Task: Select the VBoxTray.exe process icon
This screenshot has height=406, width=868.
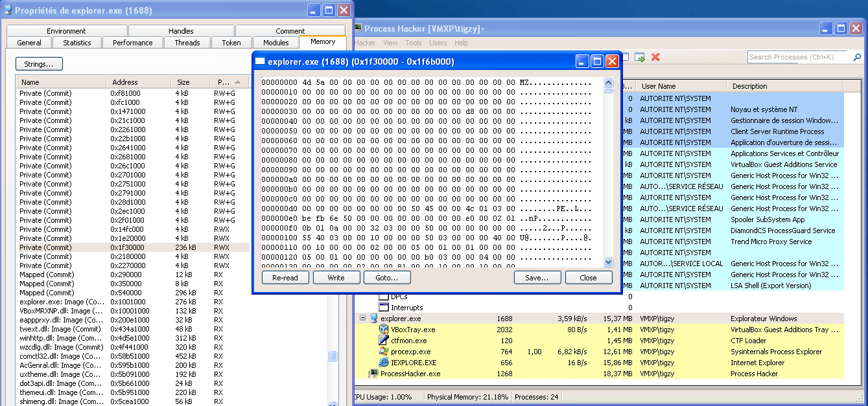Action: (384, 330)
